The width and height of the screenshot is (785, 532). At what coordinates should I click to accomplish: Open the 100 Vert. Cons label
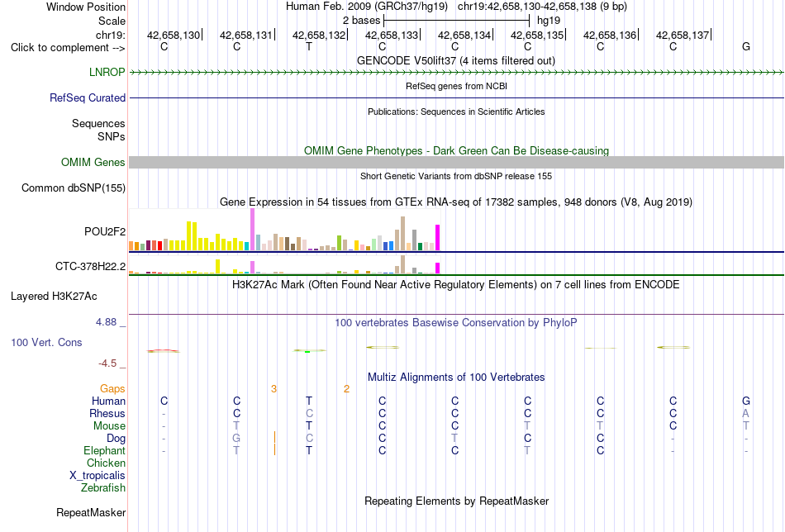pyautogui.click(x=46, y=342)
